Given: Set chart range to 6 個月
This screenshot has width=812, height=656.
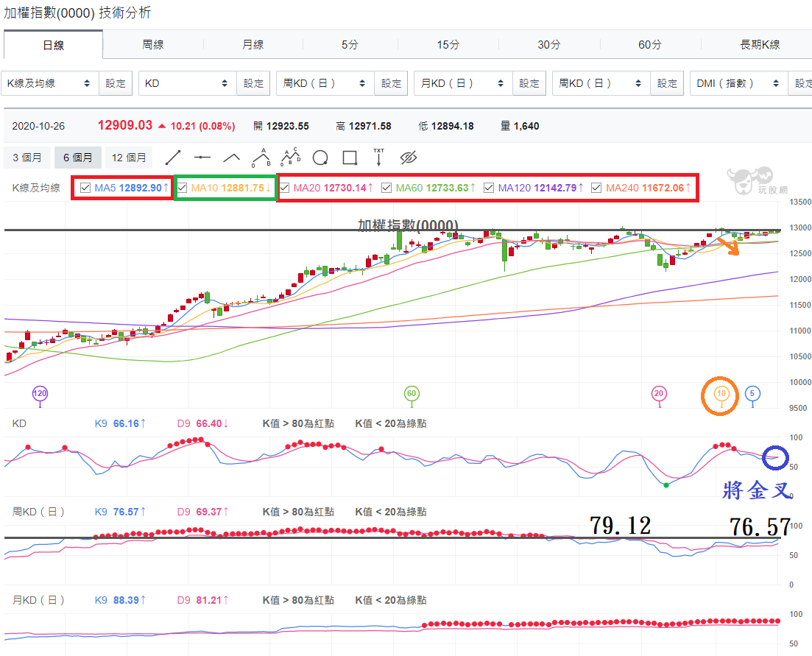Looking at the screenshot, I should tap(78, 158).
